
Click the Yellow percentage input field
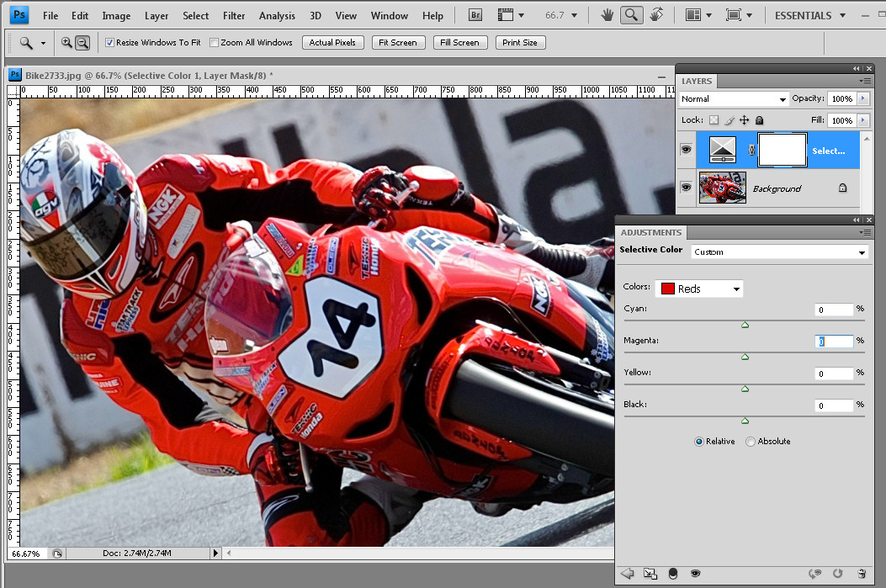834,373
